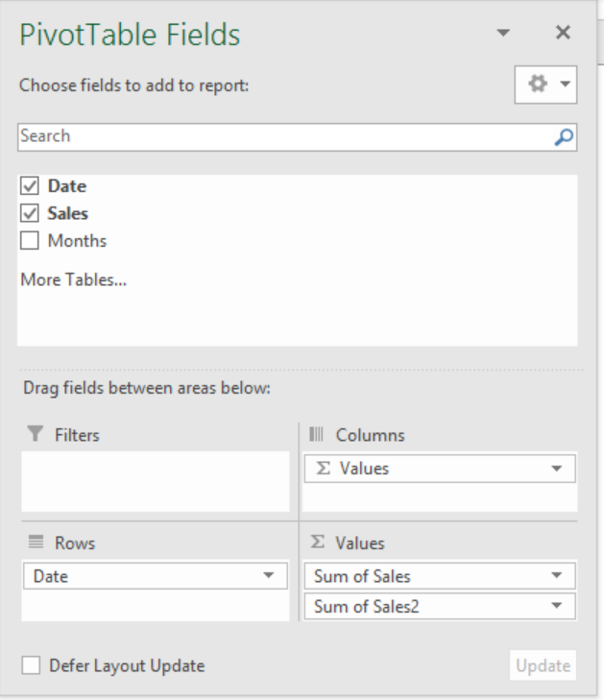Expand the Date row field dropdown
Viewport: 604px width, 700px height.
point(268,575)
